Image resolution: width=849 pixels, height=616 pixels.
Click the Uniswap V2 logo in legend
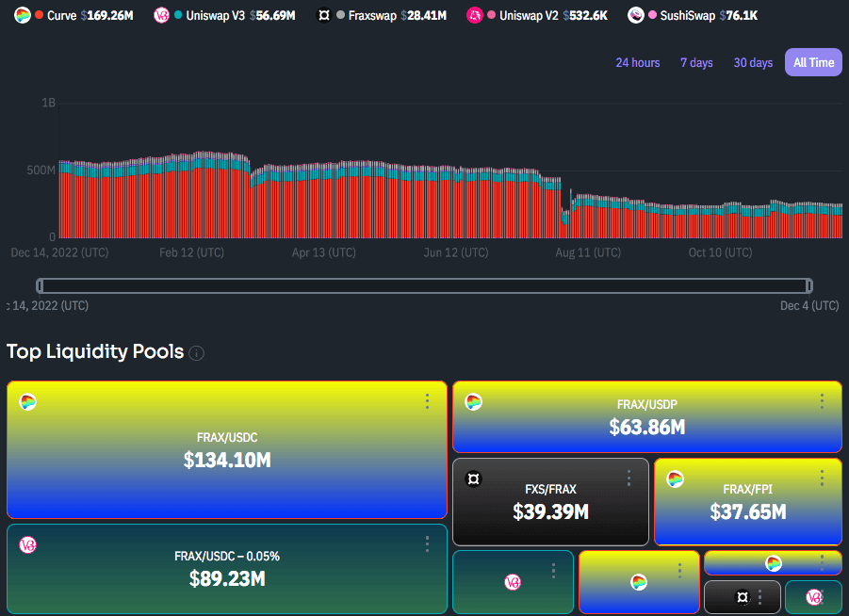tap(476, 16)
